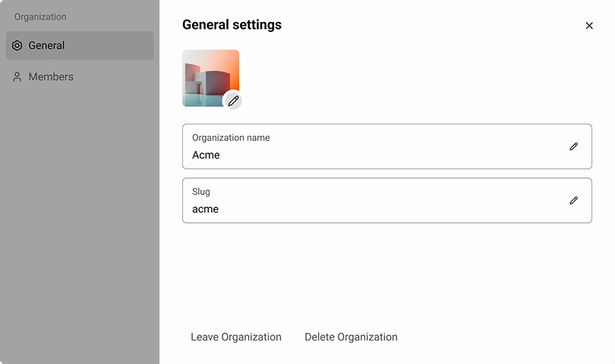Close the General settings panel
615x364 pixels.
tap(589, 26)
